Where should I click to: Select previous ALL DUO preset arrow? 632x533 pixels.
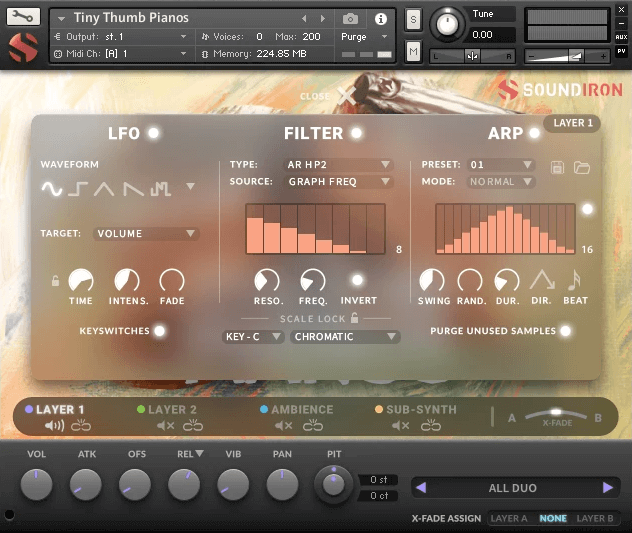click(421, 488)
